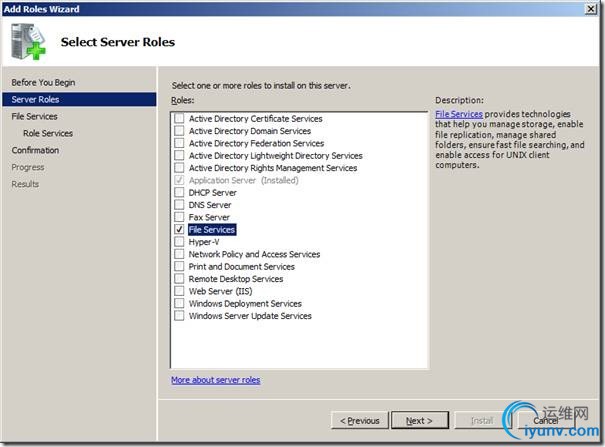Tick the Web Server (IIS) checkbox
The height and width of the screenshot is (447, 605).
(179, 291)
